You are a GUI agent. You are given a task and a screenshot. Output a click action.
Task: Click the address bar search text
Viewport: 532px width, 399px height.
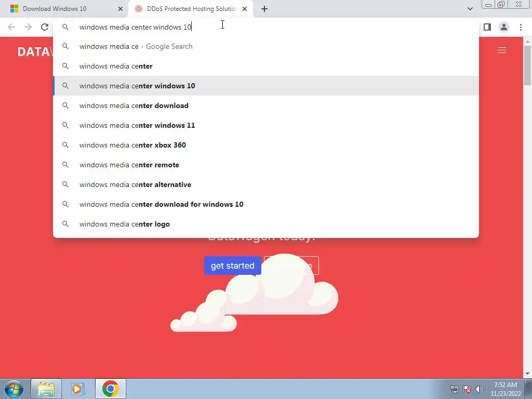click(x=135, y=27)
